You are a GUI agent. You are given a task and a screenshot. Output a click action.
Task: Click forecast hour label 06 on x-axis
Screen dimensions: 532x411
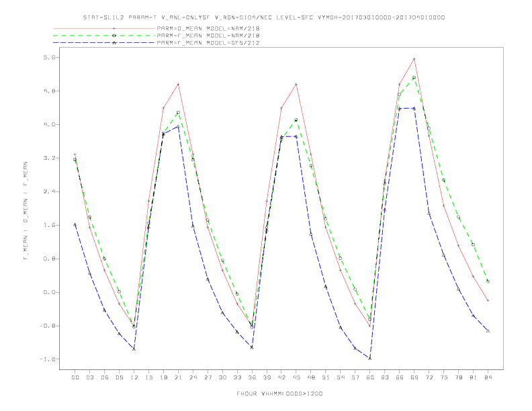pyautogui.click(x=105, y=378)
